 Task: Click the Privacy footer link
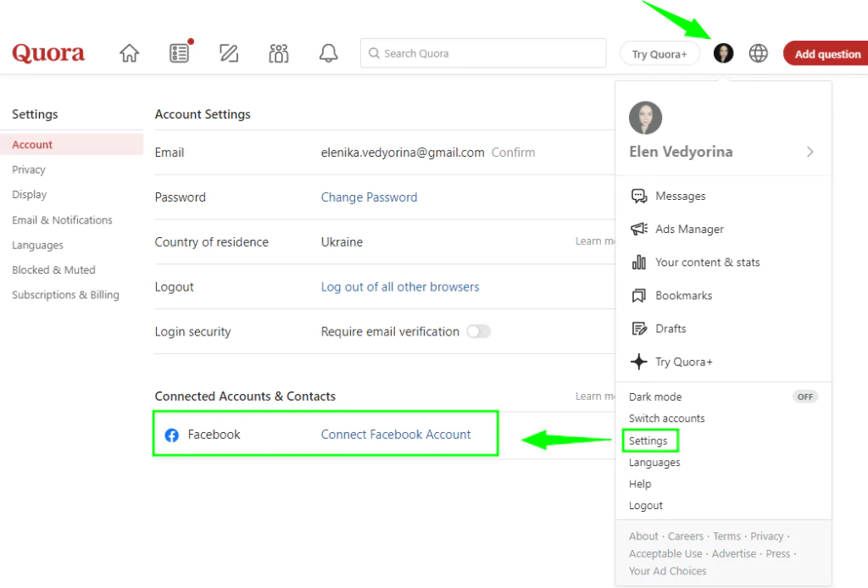pyautogui.click(x=766, y=536)
